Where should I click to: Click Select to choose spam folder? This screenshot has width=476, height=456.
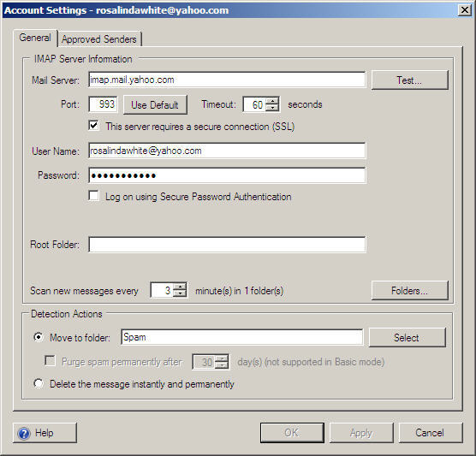[x=408, y=337]
